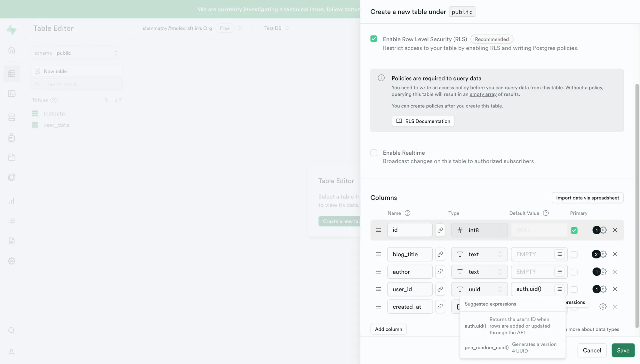Delete the created_at column using the X icon
Image resolution: width=640 pixels, height=364 pixels.
click(x=615, y=307)
